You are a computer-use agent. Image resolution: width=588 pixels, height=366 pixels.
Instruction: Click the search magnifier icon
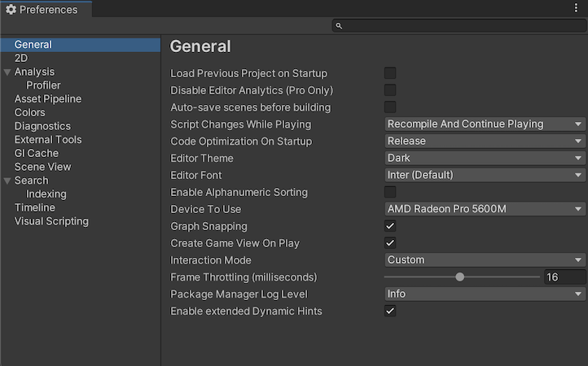(x=340, y=26)
